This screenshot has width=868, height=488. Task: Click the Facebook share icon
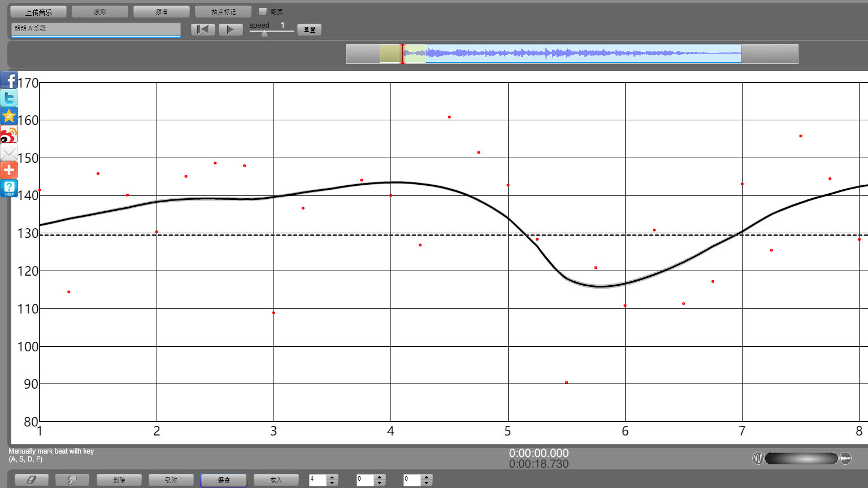9,80
